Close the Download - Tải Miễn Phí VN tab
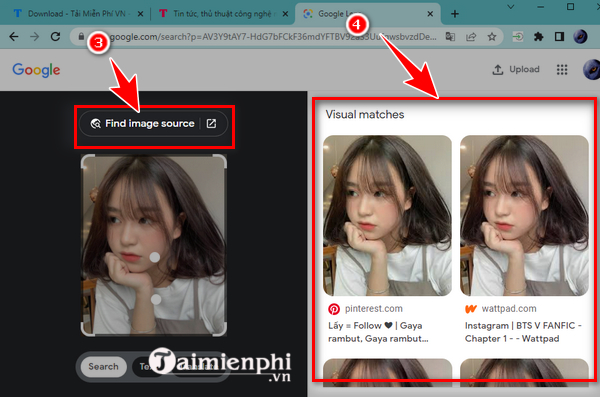Screen dimensions: 600x397 pyautogui.click(x=140, y=14)
